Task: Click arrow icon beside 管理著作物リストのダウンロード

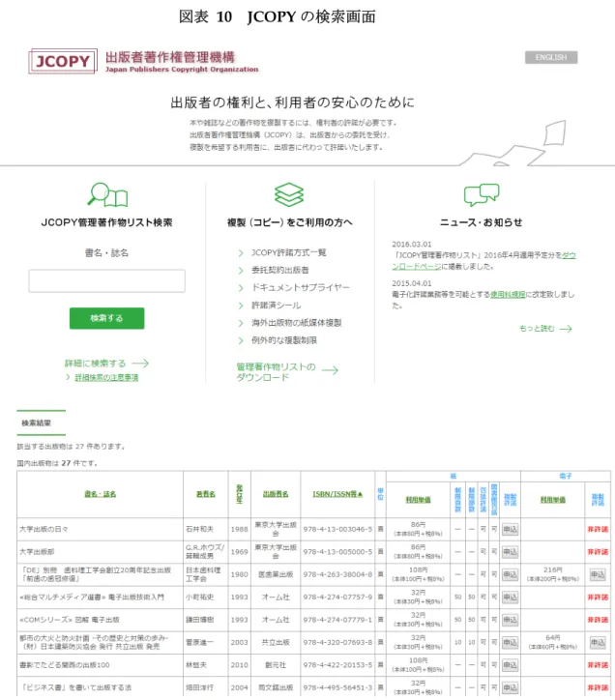Action: pyautogui.click(x=330, y=370)
